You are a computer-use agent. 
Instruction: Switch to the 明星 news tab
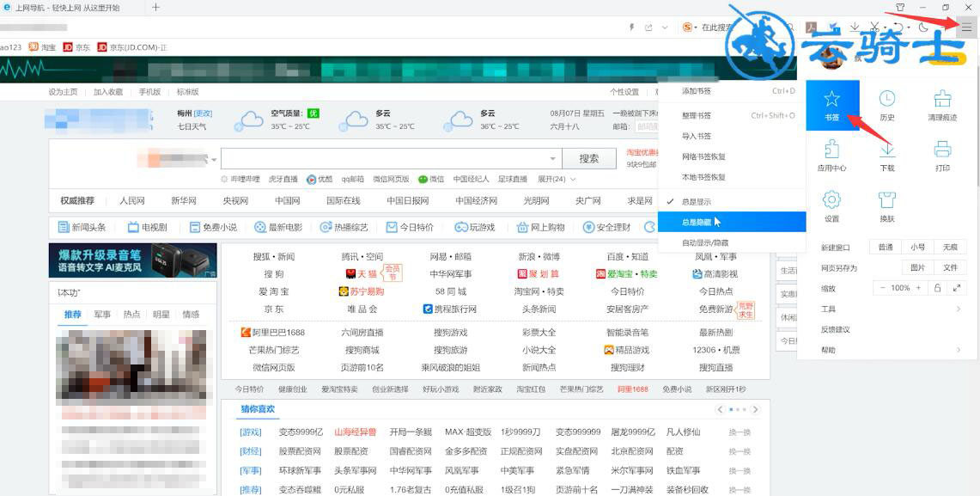[161, 314]
